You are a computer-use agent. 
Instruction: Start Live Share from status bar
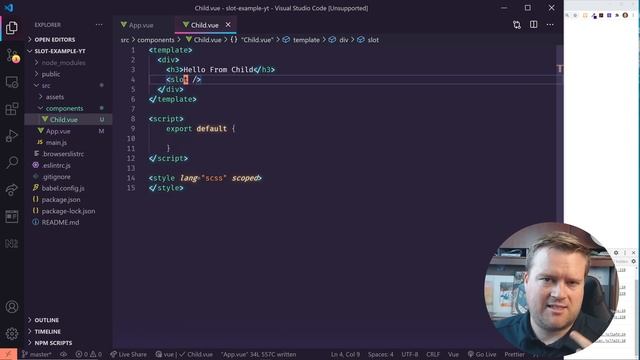[128, 354]
